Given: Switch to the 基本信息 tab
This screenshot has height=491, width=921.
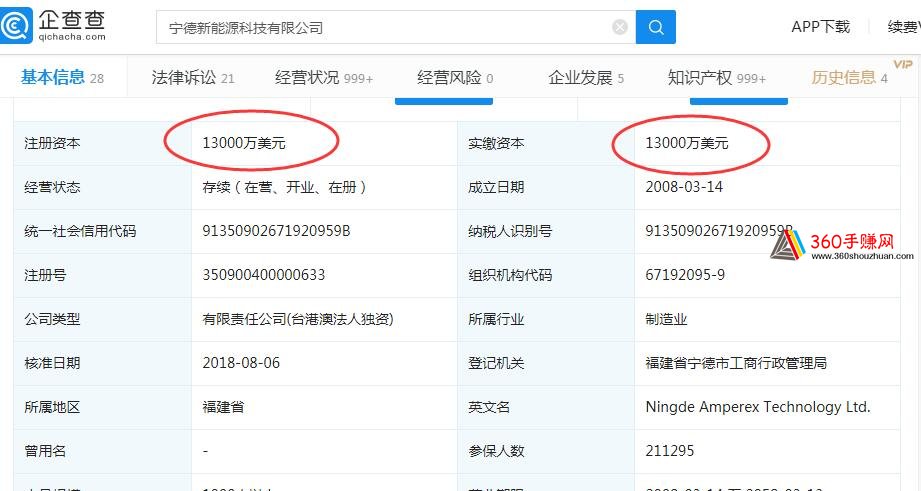Looking at the screenshot, I should click(62, 78).
